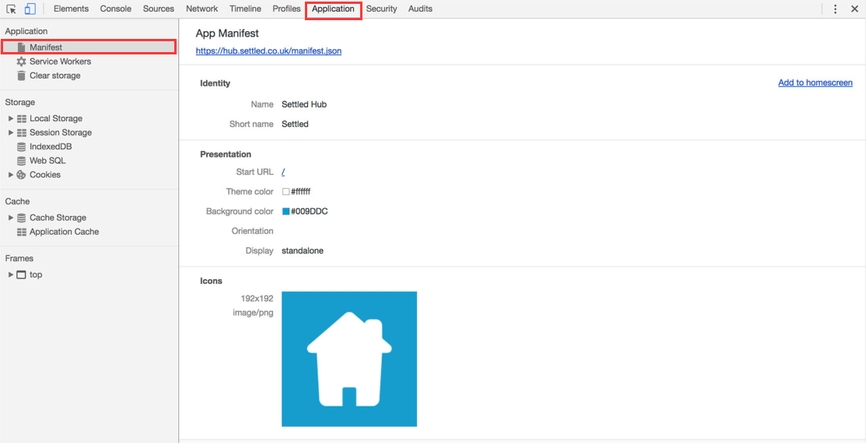Select the Cache Storage label

(x=58, y=218)
